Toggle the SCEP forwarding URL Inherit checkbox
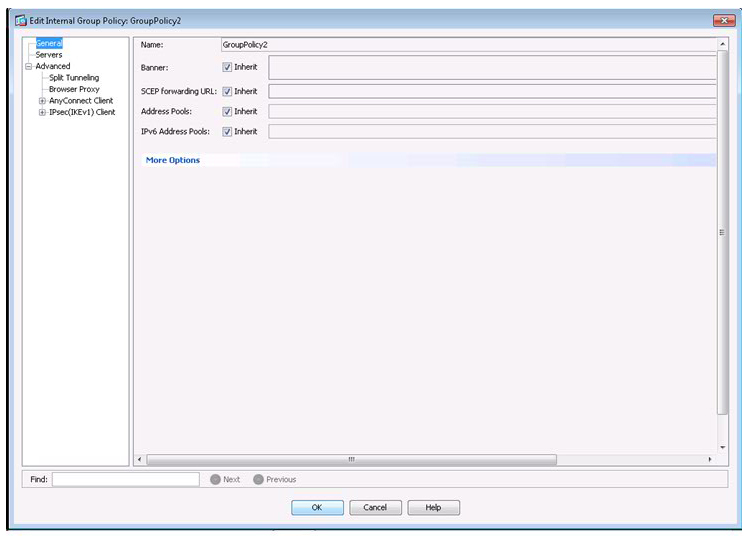 [228, 91]
